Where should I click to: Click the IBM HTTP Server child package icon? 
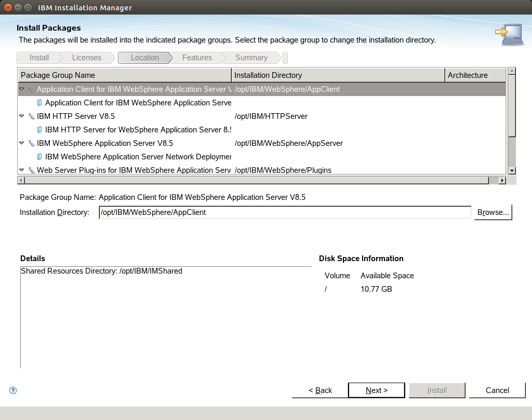[x=39, y=130]
